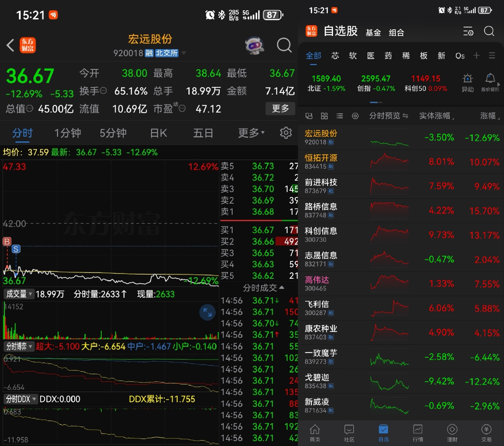Collapse 分时成交 trade list
This screenshot has width=504, height=446.
click(263, 287)
